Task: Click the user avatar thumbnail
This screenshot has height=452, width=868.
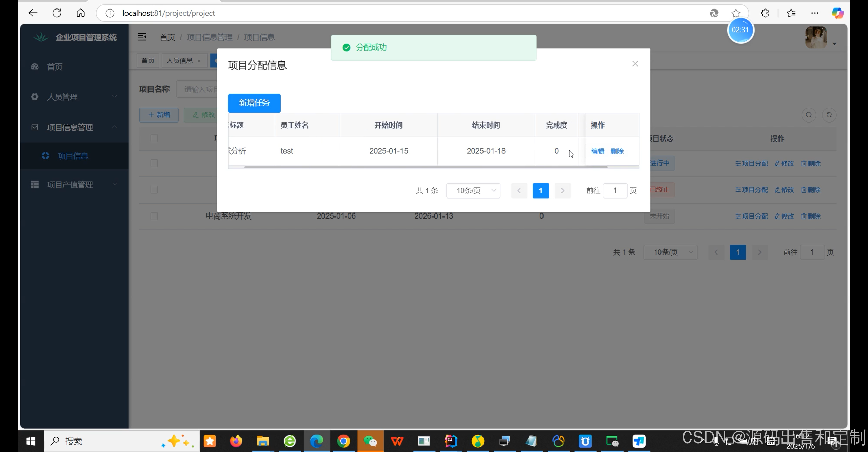Action: click(816, 37)
